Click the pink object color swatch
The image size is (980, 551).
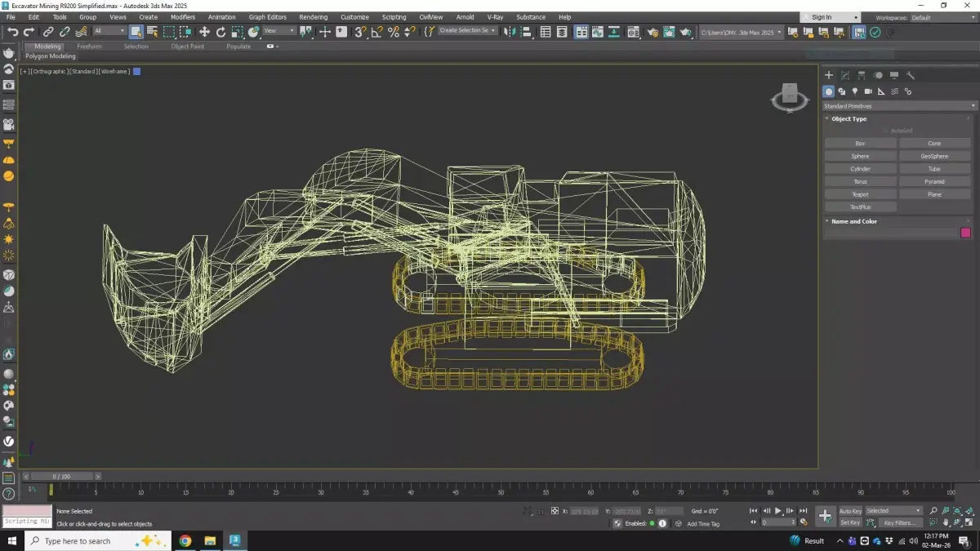tap(966, 233)
